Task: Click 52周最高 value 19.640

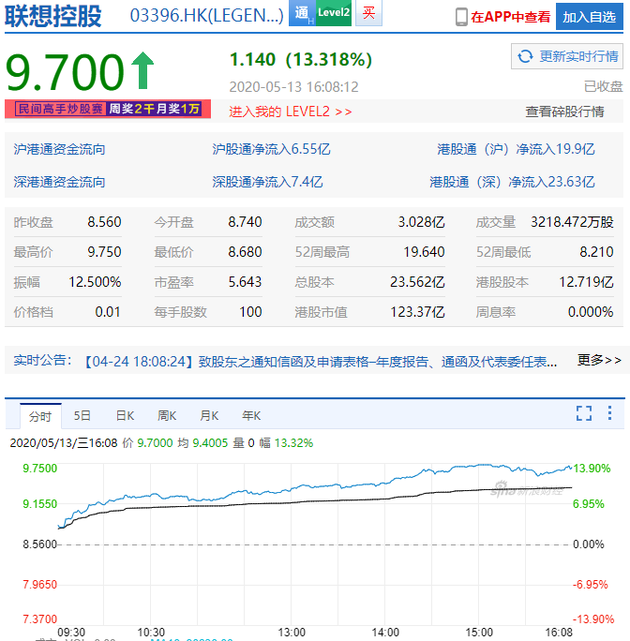Action: click(424, 252)
